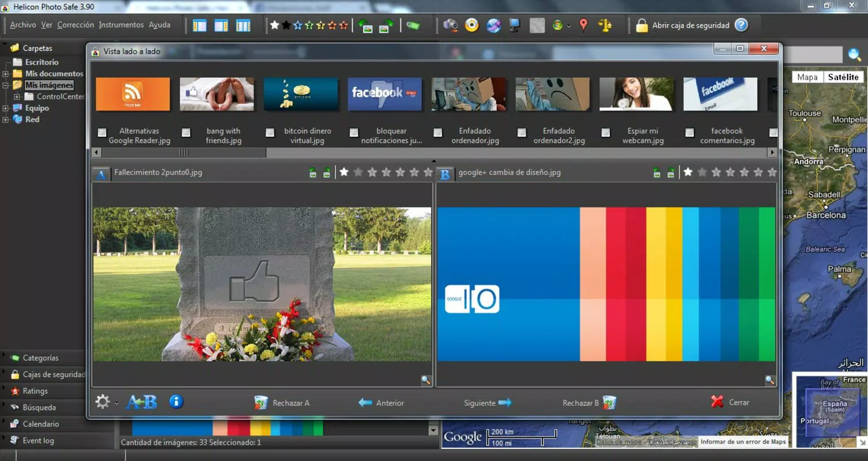Collapse the Mis imágenes folder node
Viewport: 868px width, 461px height.
point(5,85)
